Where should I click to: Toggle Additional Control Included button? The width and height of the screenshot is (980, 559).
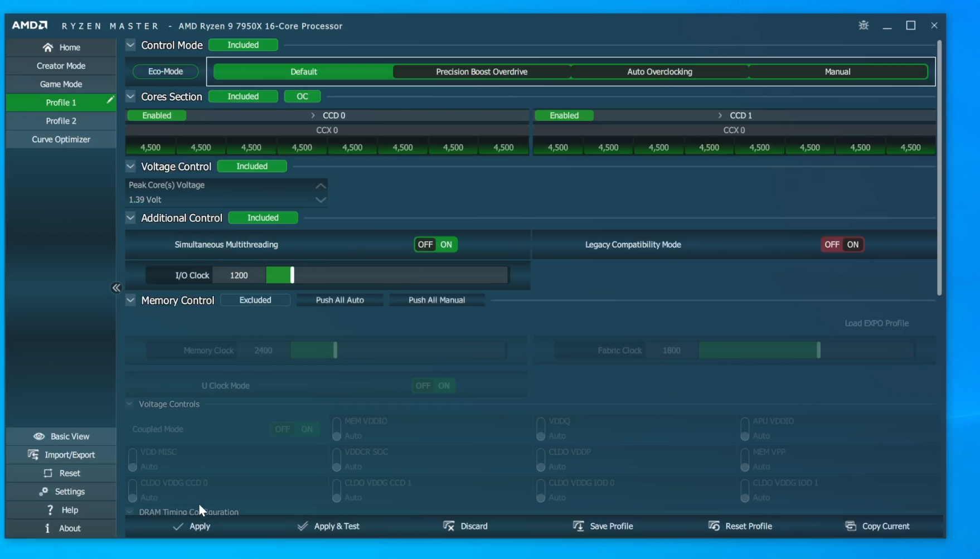263,218
